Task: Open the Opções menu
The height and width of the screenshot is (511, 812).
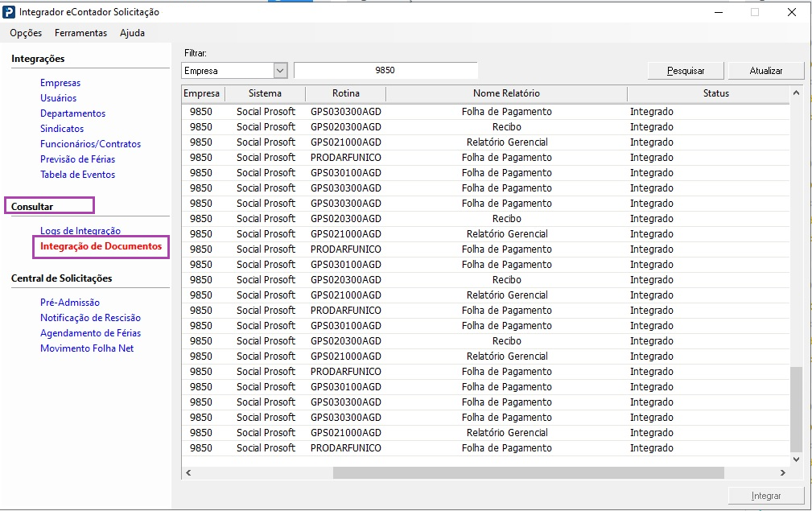Action: click(x=26, y=33)
